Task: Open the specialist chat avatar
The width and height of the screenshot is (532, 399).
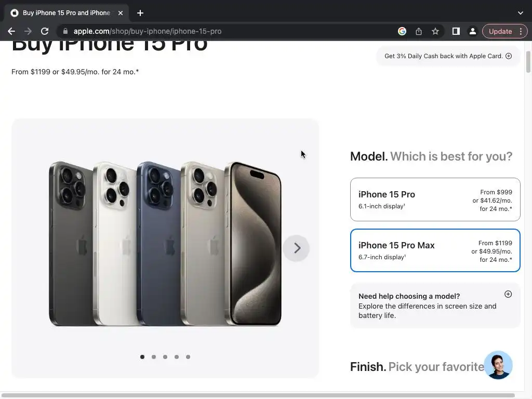Action: coord(498,365)
